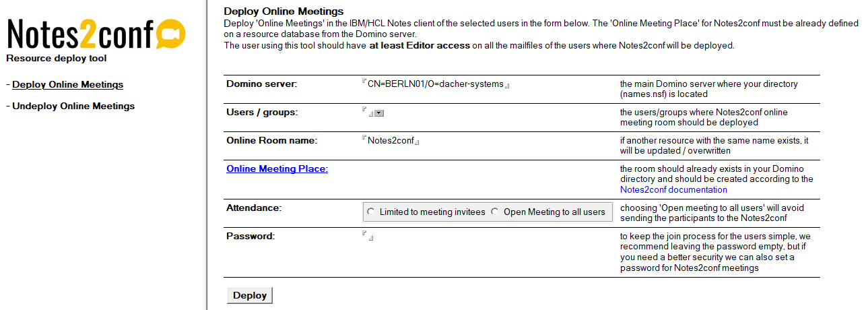
Task: Focus the Domino server input field
Action: click(436, 84)
